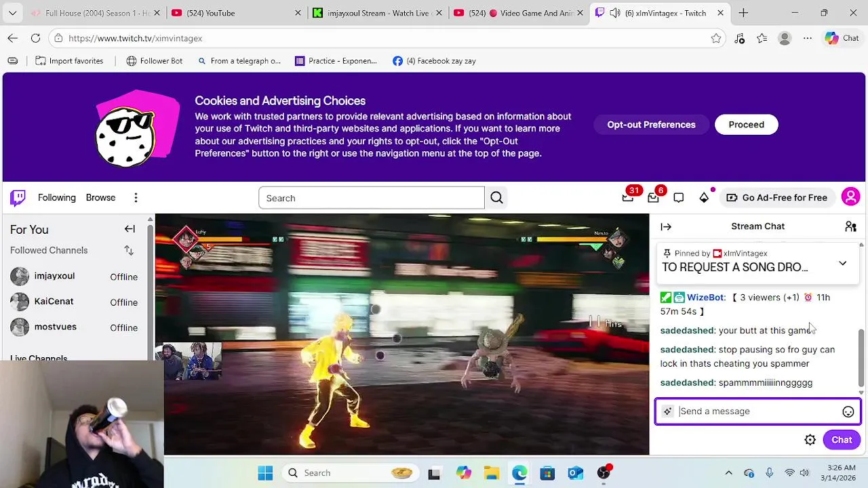Open the taskbar volume control
868x488 pixels.
804,473
